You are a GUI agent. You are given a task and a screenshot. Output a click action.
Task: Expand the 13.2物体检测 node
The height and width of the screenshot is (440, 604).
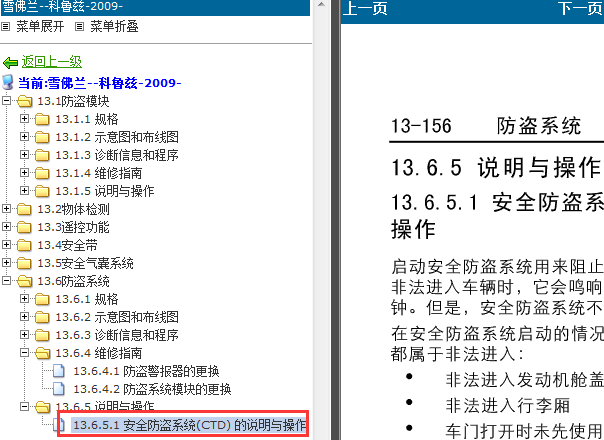click(x=6, y=209)
